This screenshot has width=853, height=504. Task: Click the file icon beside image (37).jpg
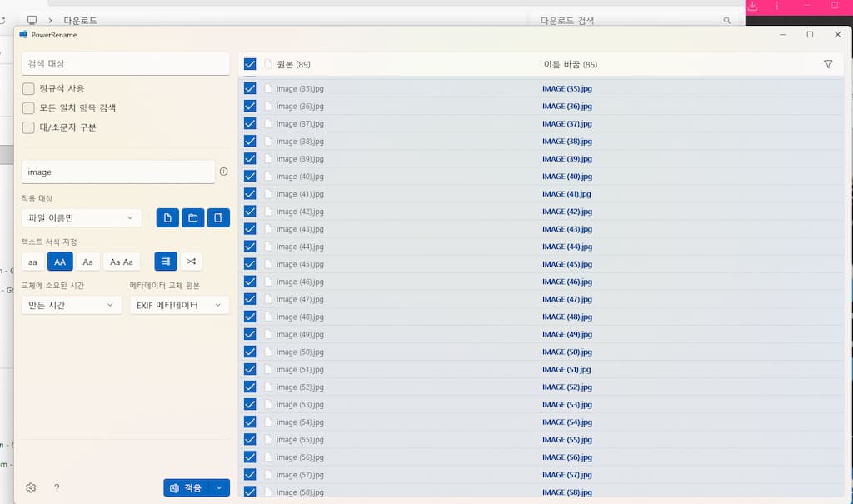pos(268,124)
